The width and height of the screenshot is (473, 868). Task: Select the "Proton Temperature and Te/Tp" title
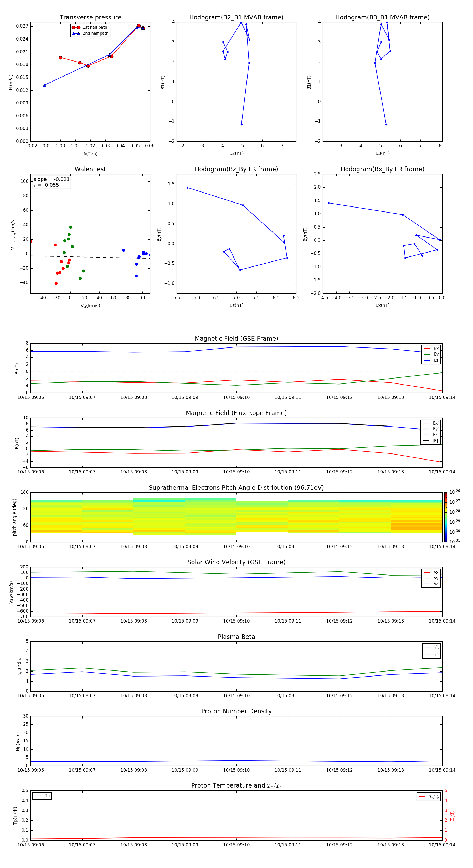(x=236, y=786)
